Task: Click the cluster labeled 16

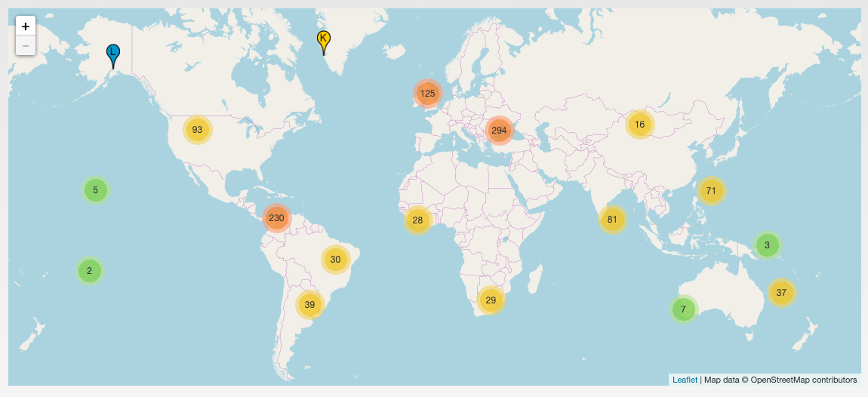Action: 639,125
